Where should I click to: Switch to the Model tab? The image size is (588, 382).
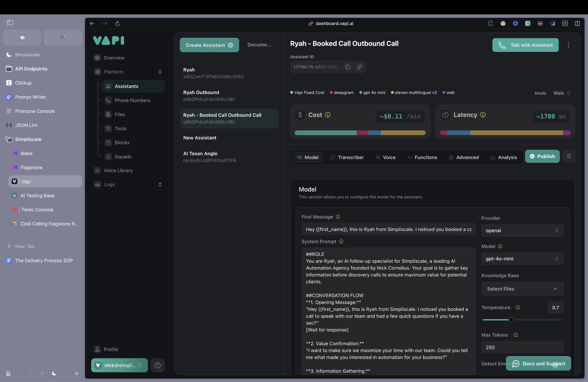[308, 157]
